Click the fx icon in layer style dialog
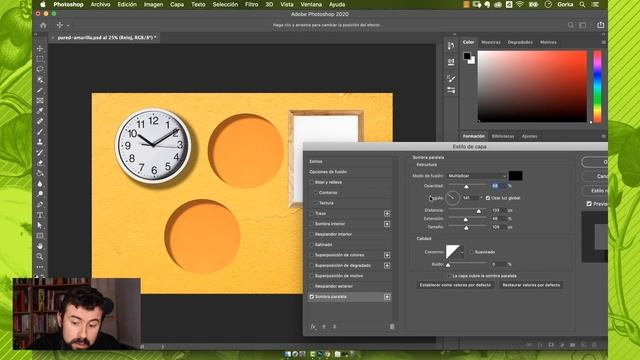Viewport: 640px width, 360px height. (313, 327)
